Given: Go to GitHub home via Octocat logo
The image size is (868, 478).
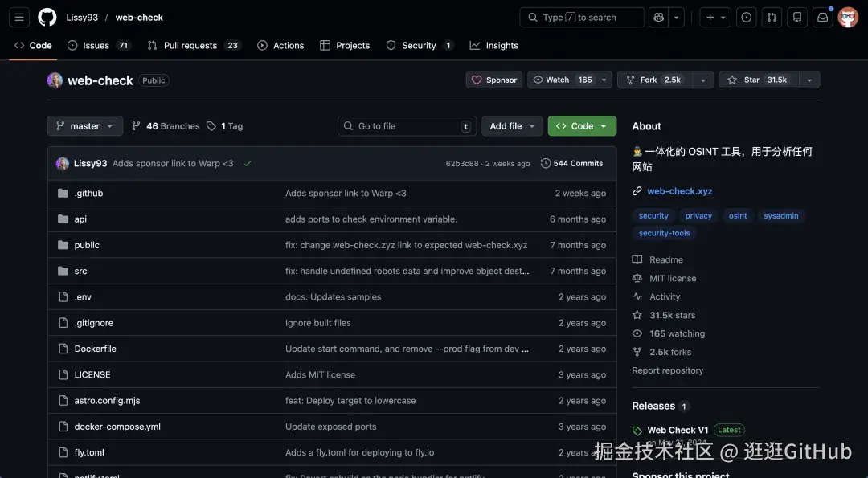Looking at the screenshot, I should [47, 18].
